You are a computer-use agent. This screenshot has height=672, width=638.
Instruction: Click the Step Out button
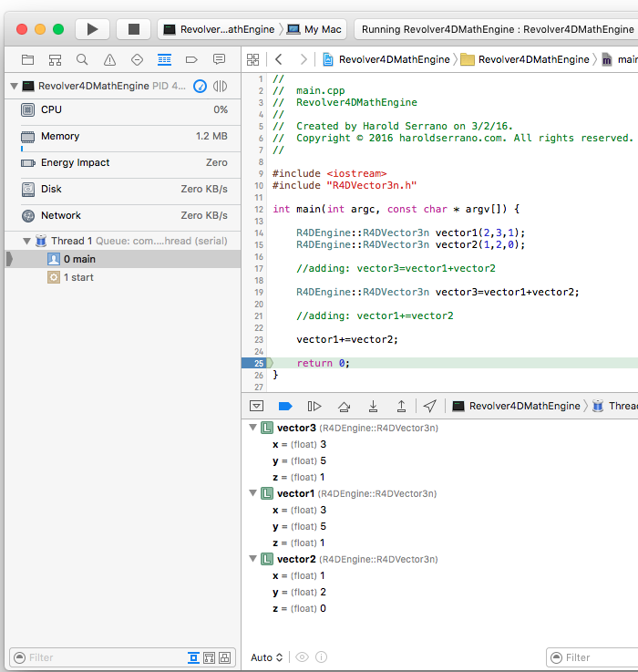point(401,406)
